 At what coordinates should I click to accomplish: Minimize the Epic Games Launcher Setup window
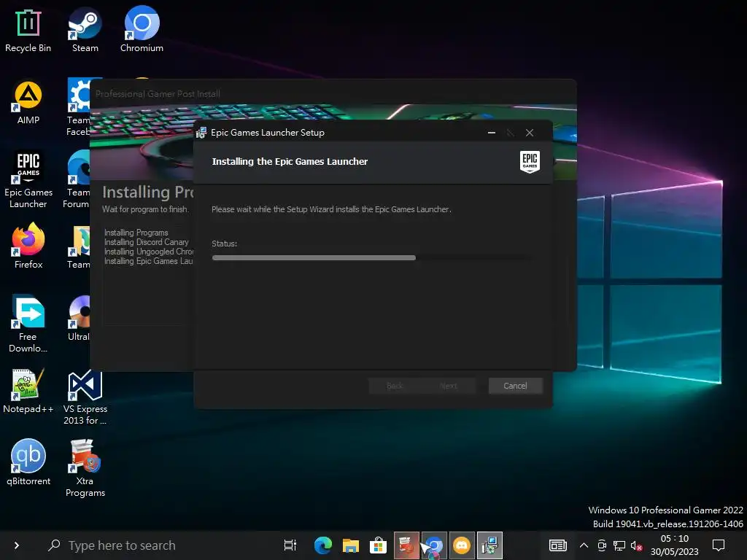492,133
